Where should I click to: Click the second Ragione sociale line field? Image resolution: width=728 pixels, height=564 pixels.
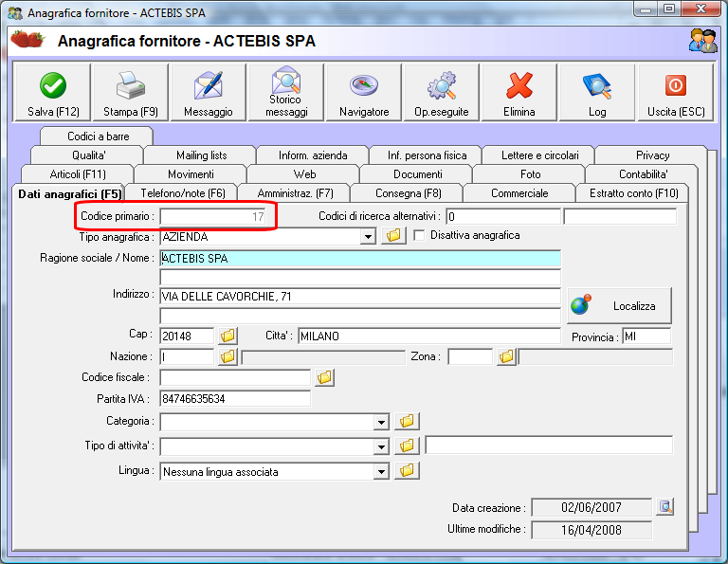click(360, 278)
